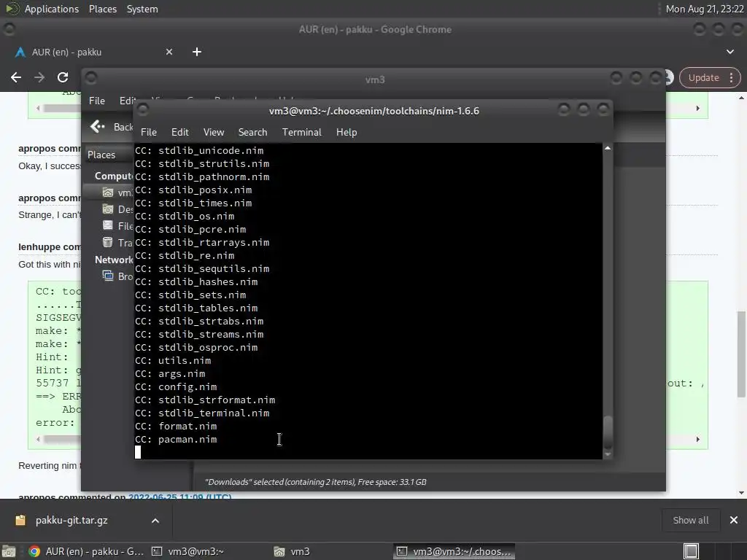This screenshot has width=747, height=560.
Task: Open Search menu in terminal window
Action: click(x=252, y=133)
